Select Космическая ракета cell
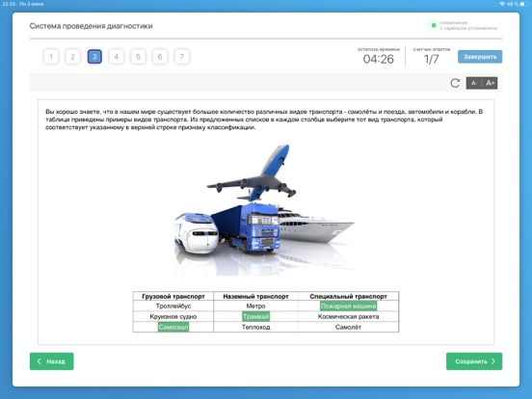 coord(349,316)
